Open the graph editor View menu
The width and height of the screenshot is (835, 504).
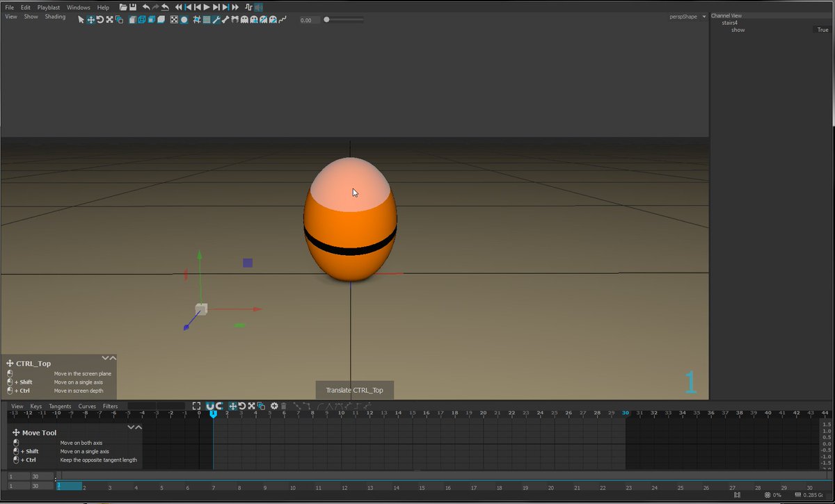click(17, 406)
